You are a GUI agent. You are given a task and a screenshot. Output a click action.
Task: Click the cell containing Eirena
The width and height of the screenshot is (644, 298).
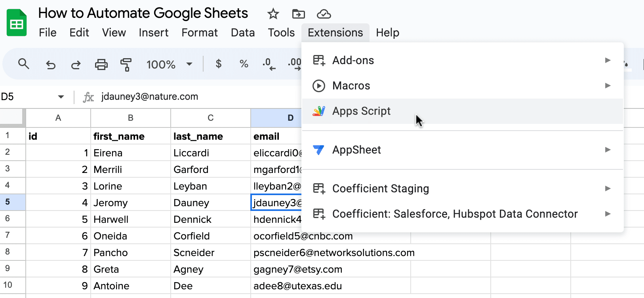point(131,153)
